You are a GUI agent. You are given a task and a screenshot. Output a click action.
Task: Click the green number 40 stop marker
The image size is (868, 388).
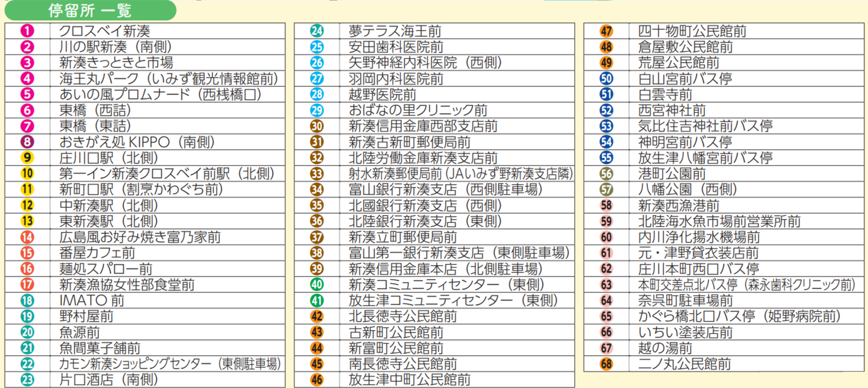point(317,284)
